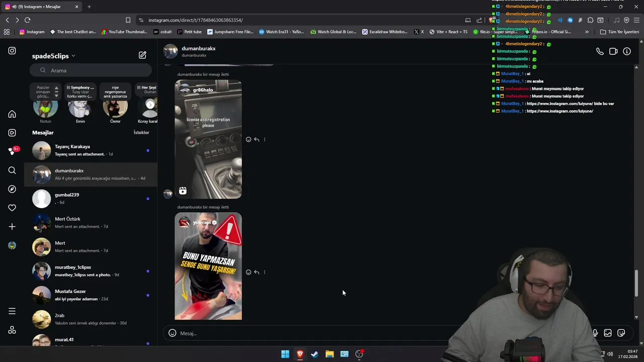Open the hamburger More menu in the sidebar
The width and height of the screenshot is (644, 362).
[12, 311]
